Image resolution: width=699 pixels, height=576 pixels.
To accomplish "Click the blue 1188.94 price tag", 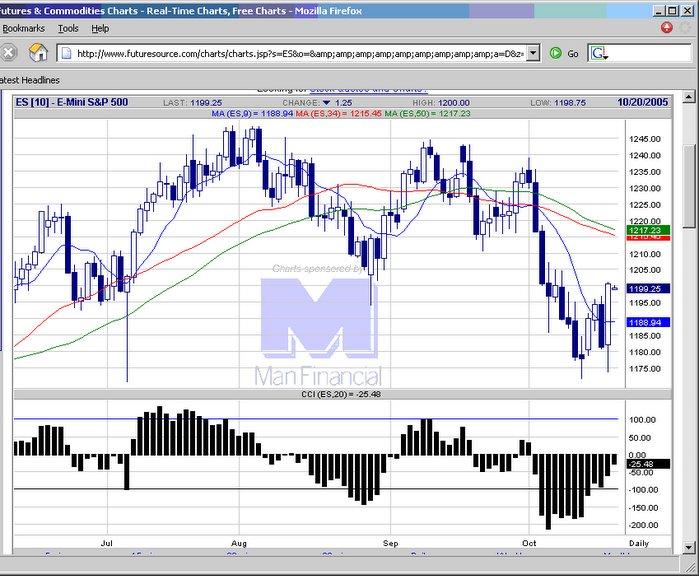I will [648, 322].
